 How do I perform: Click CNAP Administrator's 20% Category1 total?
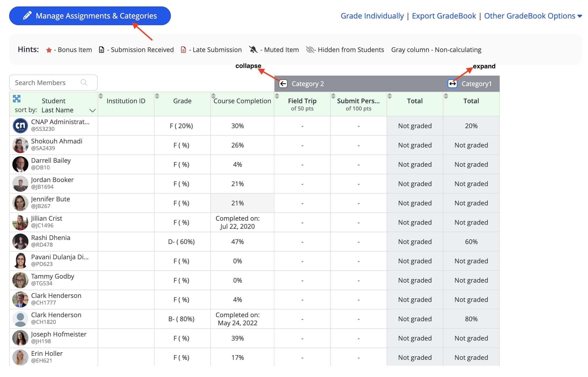coord(471,126)
